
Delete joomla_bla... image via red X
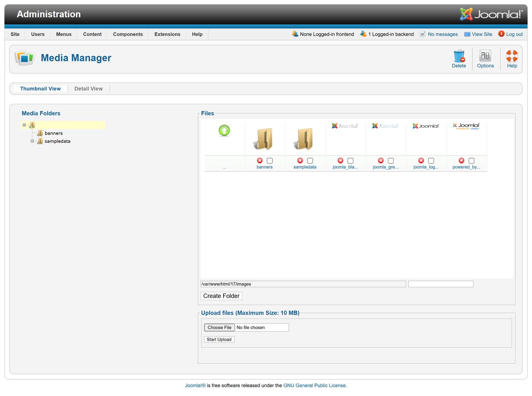(340, 161)
